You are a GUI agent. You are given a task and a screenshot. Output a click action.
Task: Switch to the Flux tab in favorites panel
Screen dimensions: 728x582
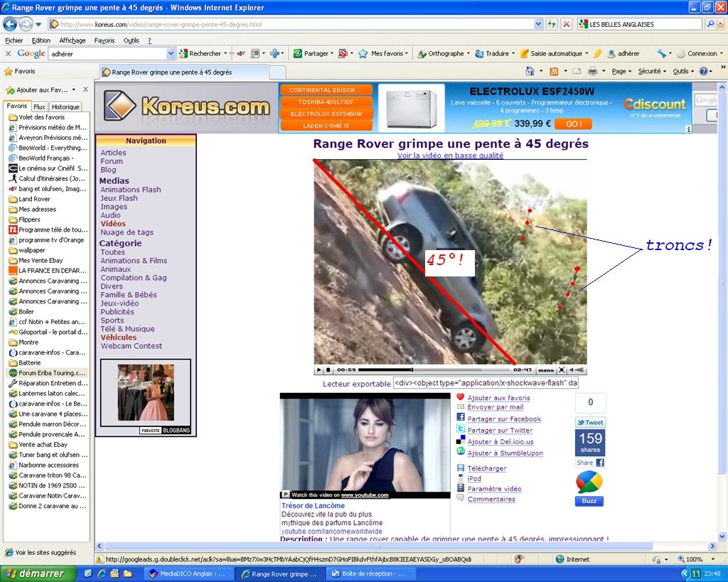[40, 107]
